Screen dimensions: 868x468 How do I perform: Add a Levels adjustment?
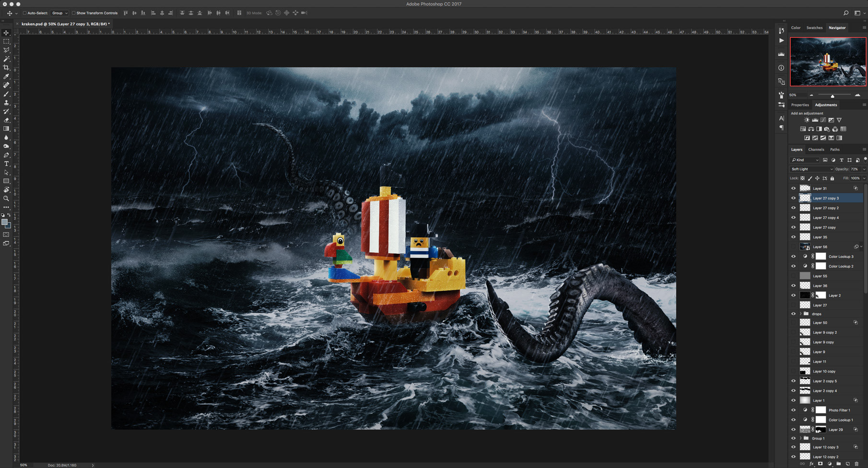(815, 120)
